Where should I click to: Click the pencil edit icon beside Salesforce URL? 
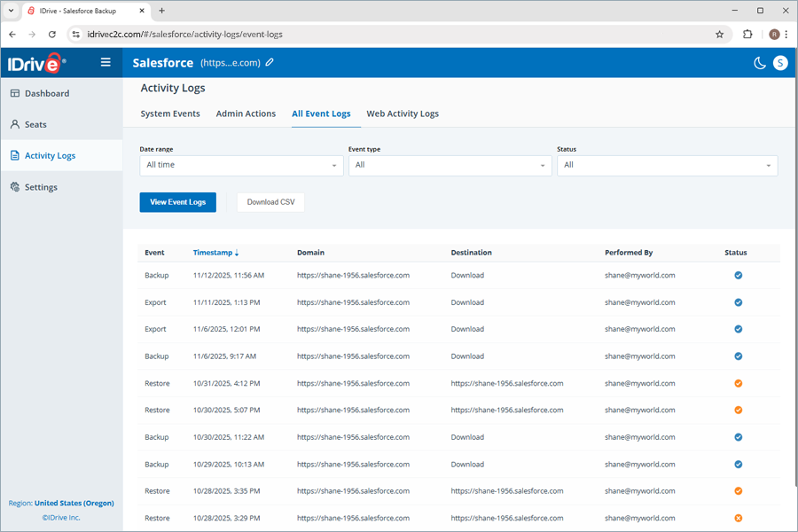pyautogui.click(x=270, y=63)
